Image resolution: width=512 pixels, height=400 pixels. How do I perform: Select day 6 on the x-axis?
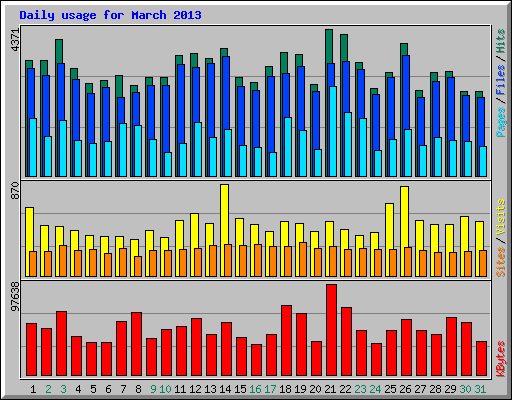pyautogui.click(x=108, y=389)
